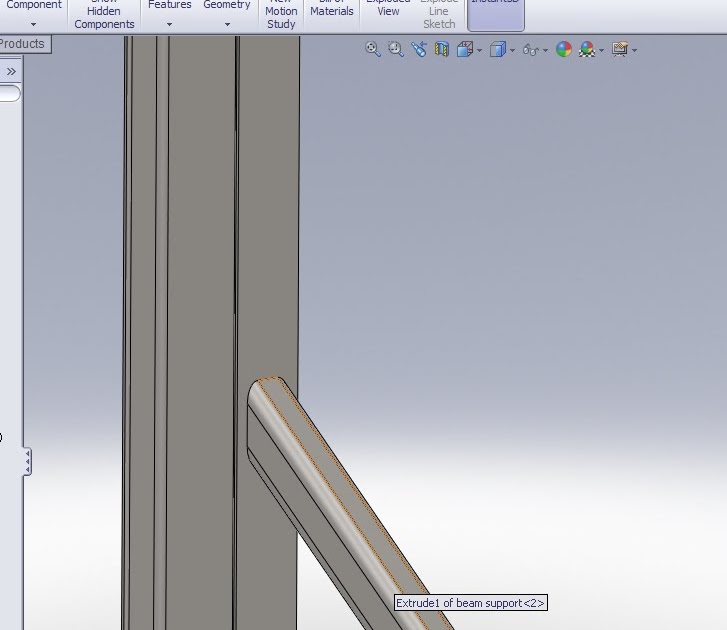Image resolution: width=727 pixels, height=630 pixels.
Task: Click New Motion Study button
Action: coord(281,15)
